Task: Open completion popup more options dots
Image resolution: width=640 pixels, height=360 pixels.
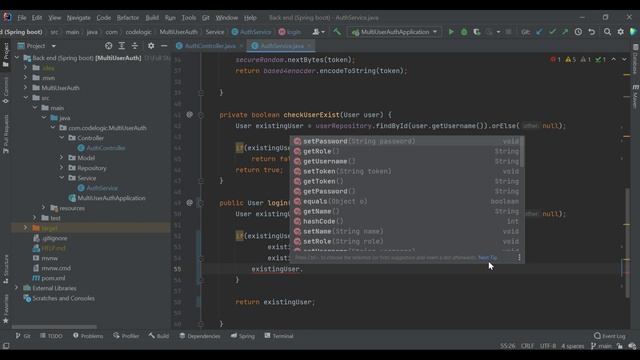Action: 519,257
